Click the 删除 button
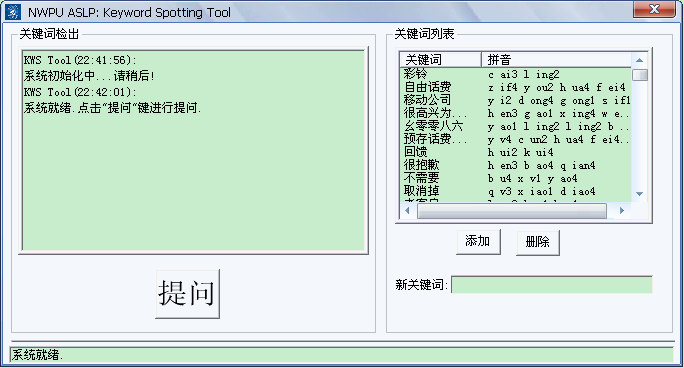The height and width of the screenshot is (368, 684). click(537, 242)
